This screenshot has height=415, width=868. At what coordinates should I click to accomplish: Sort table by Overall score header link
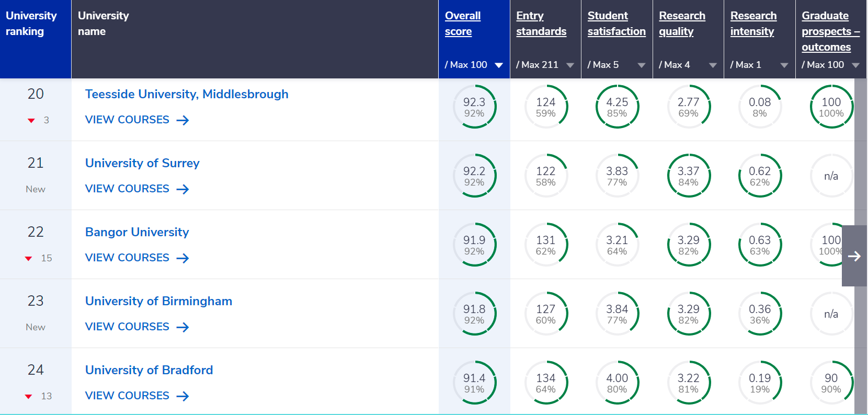pos(462,24)
